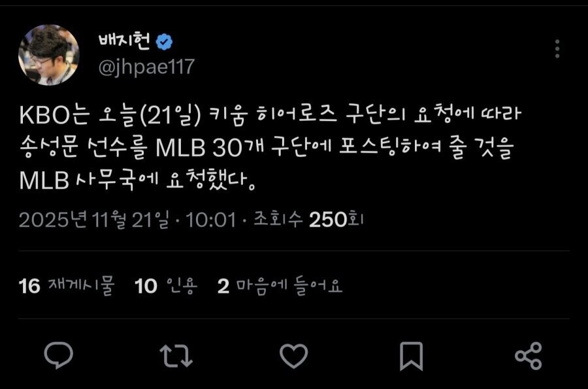
Task: Open 배지헌's profile picture
Action: (49, 55)
